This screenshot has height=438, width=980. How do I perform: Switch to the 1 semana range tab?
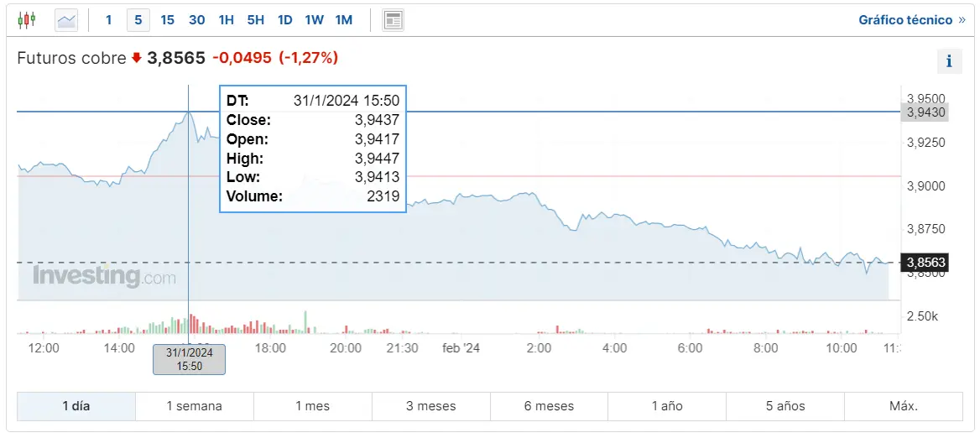194,406
